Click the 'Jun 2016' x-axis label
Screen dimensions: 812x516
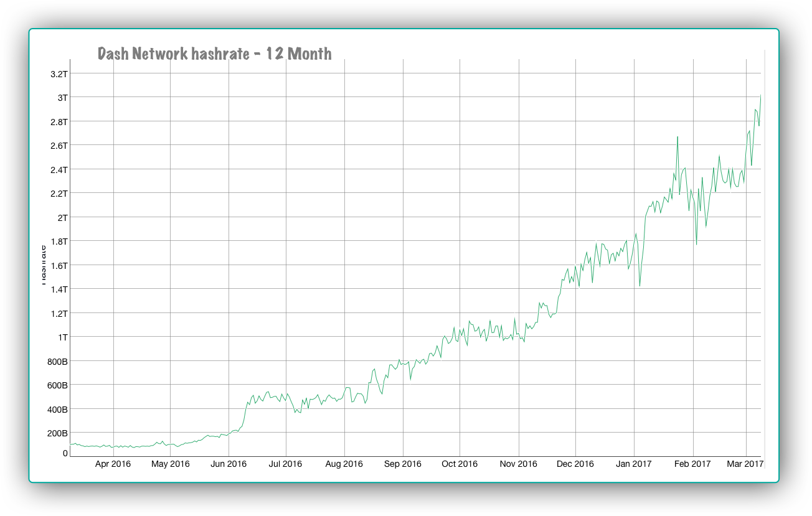coord(229,464)
